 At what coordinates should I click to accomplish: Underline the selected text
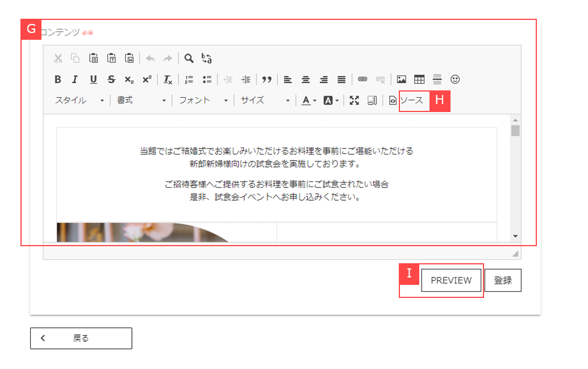pos(93,79)
